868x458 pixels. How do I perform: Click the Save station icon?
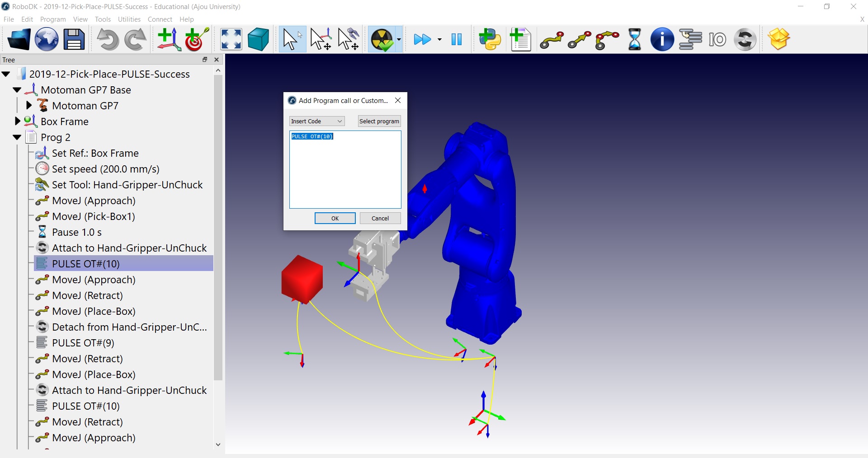74,40
